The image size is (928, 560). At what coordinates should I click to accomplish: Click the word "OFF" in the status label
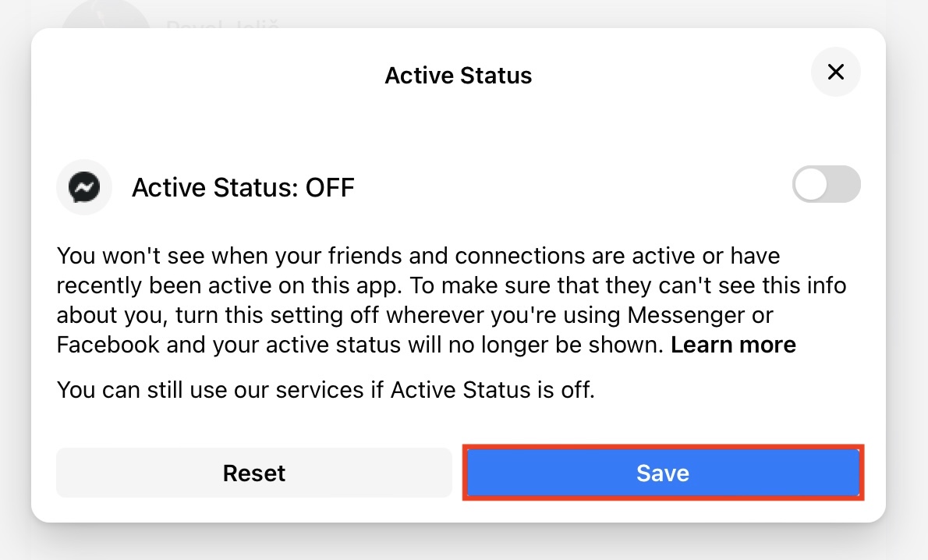tap(329, 188)
